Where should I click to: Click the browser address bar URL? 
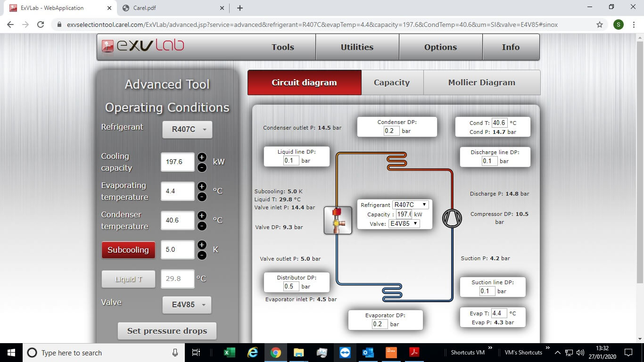tap(312, 25)
